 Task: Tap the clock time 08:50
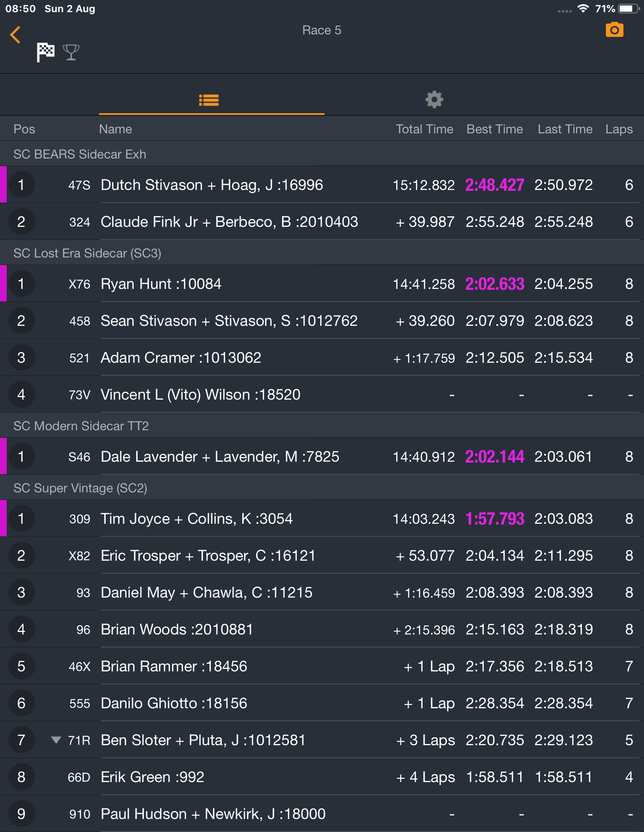pos(21,9)
